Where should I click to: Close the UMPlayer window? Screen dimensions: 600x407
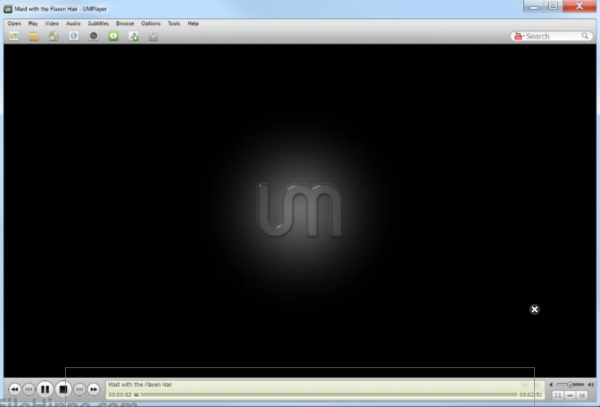point(579,6)
